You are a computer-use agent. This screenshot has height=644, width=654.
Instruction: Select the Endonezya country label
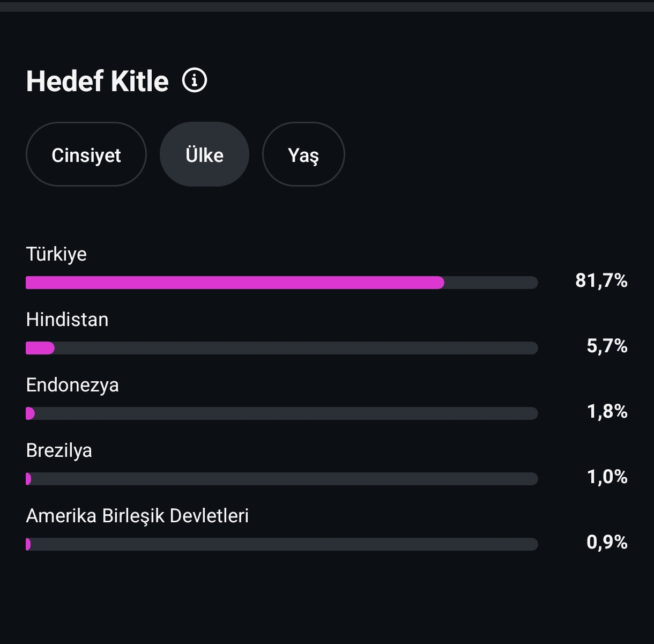(72, 385)
